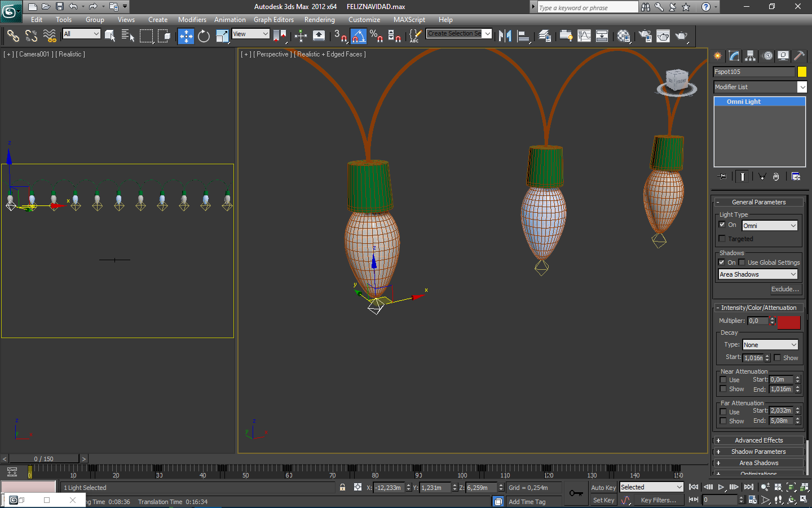
Task: Open the Key Filters... dialog
Action: point(658,500)
